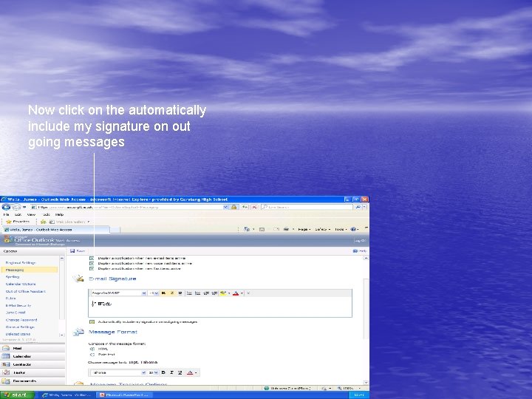Toggle new voice mail items notification checkbox
Image resolution: width=532 pixels, height=399 pixels.
pos(92,263)
